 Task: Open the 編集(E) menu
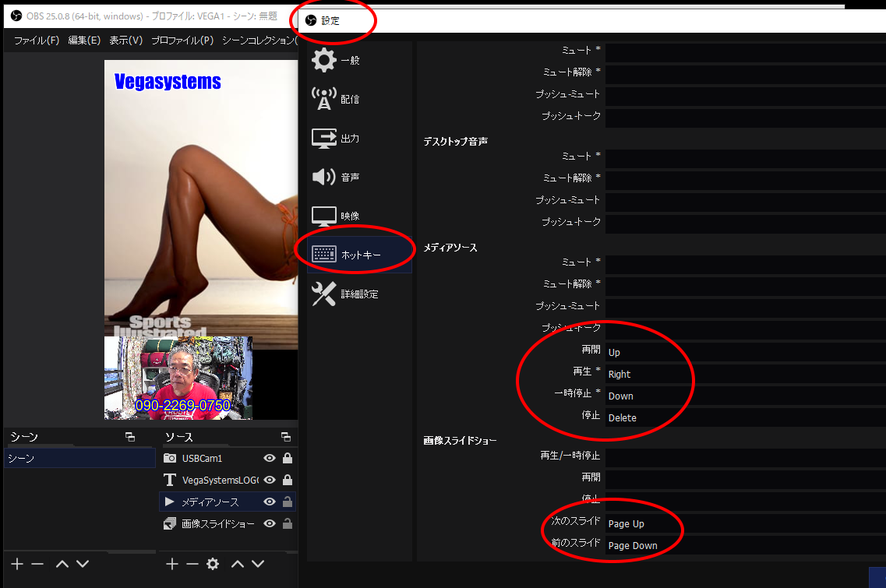pyautogui.click(x=84, y=40)
